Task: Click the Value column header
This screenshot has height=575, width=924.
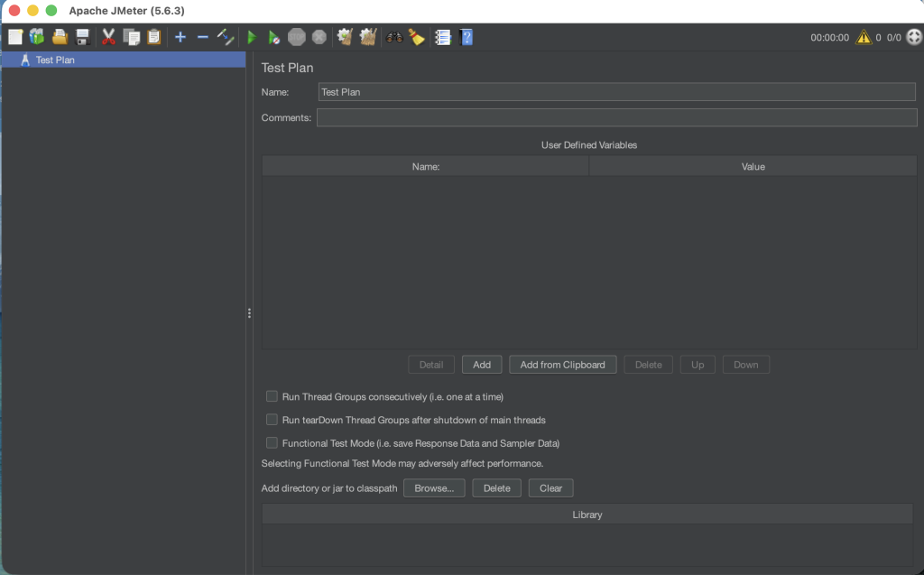Action: coord(753,166)
